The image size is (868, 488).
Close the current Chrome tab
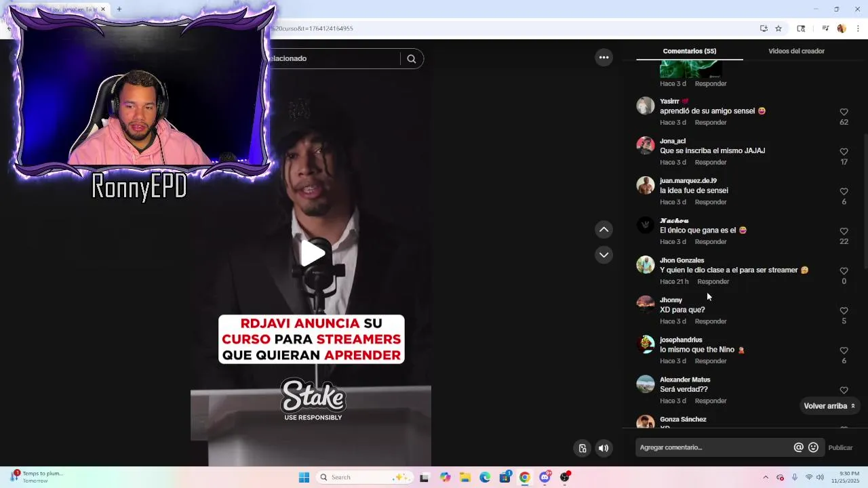pos(103,9)
